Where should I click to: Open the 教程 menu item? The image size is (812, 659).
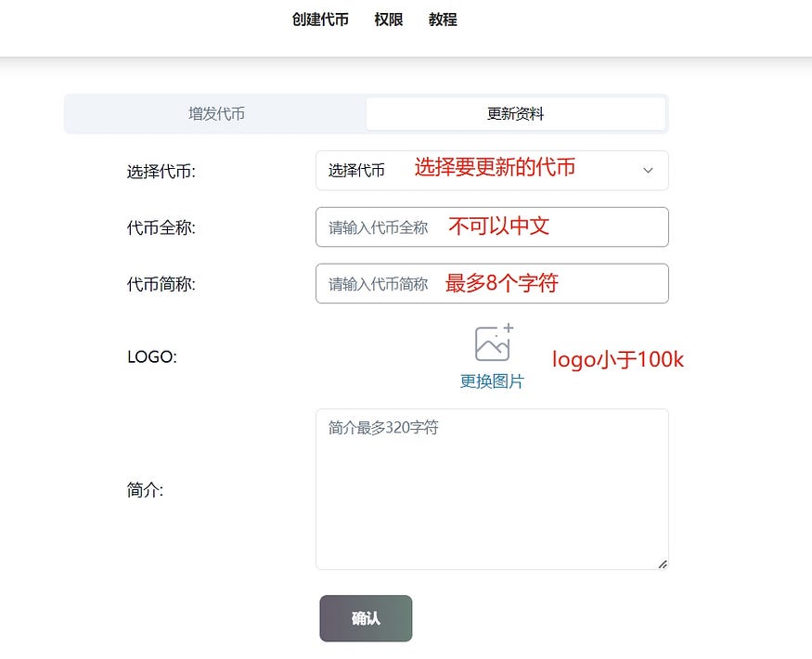443,19
